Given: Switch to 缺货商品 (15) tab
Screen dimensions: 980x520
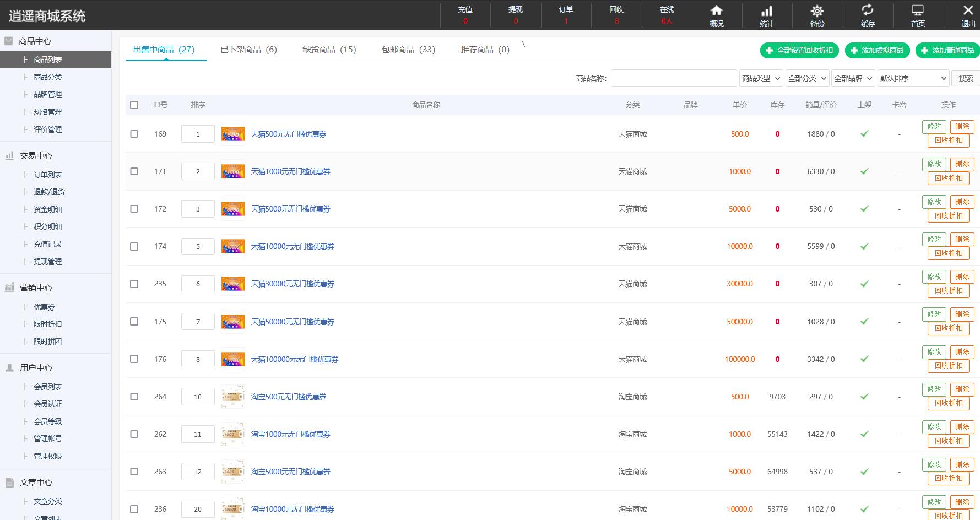Looking at the screenshot, I should 329,50.
